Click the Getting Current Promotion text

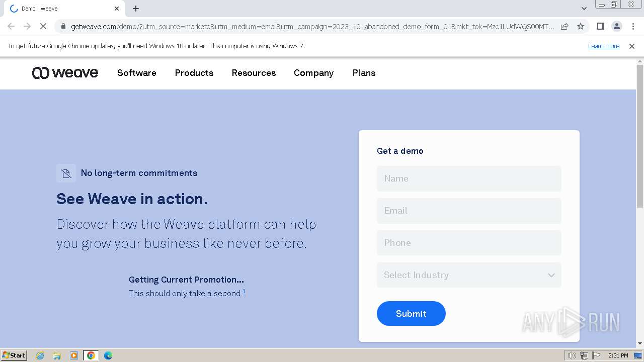(186, 280)
